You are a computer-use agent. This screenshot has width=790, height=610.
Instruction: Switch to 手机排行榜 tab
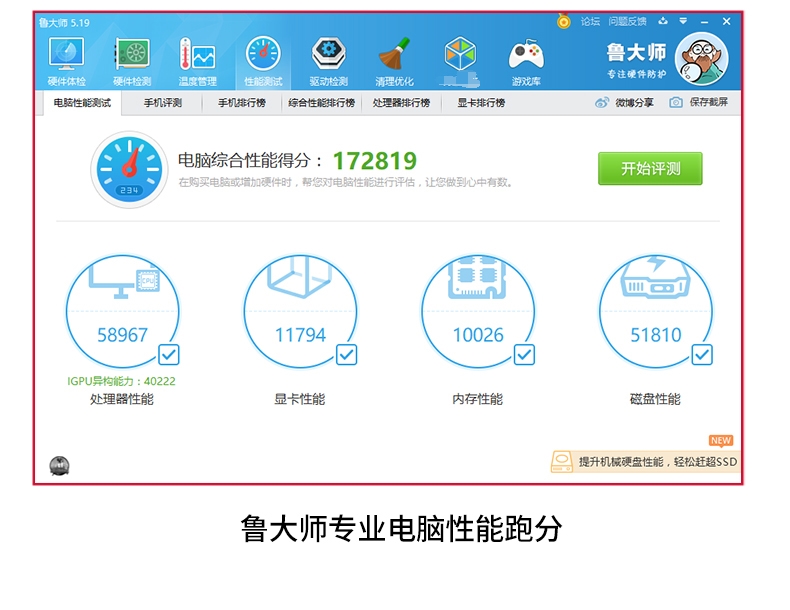click(242, 103)
